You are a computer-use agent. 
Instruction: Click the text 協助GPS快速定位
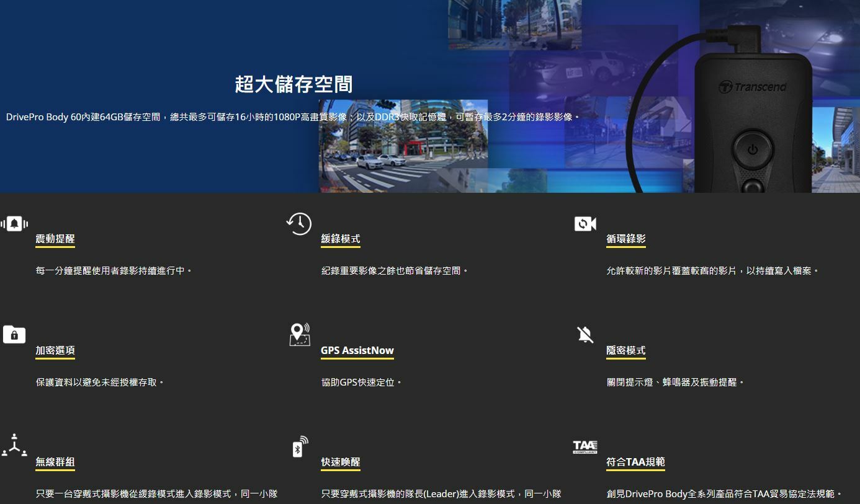[362, 382]
